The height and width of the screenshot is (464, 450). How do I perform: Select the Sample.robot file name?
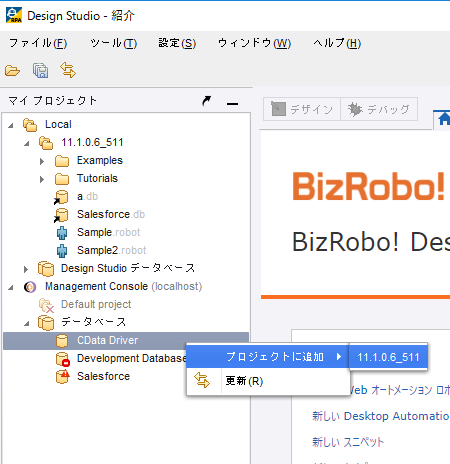pyautogui.click(x=109, y=232)
